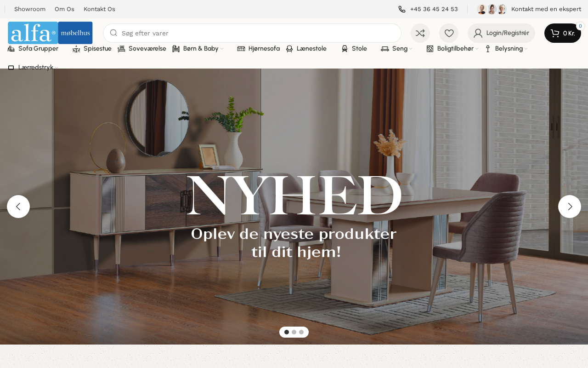Open the Showroom link
Viewport: 588px width, 368px height.
30,9
